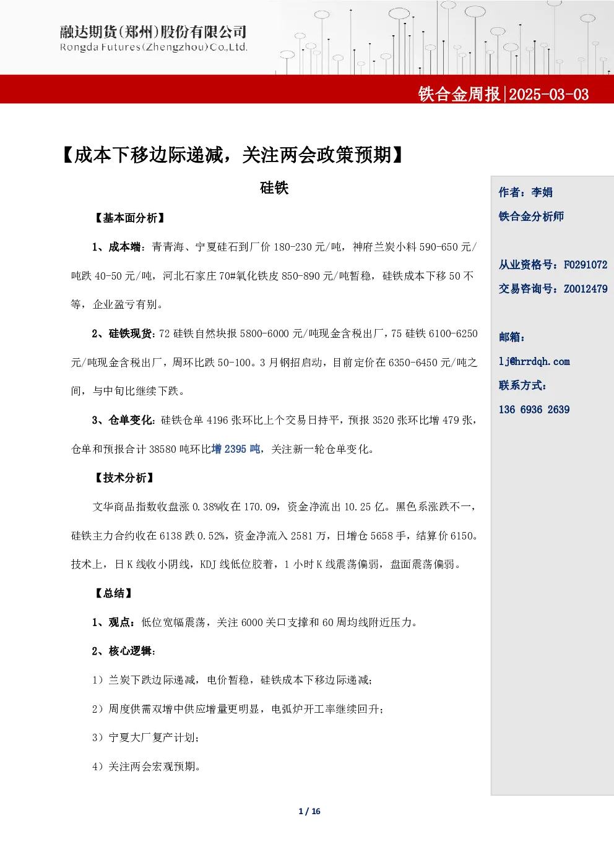Click the 邮箱: label
This screenshot has height=868, width=614.
512,337
